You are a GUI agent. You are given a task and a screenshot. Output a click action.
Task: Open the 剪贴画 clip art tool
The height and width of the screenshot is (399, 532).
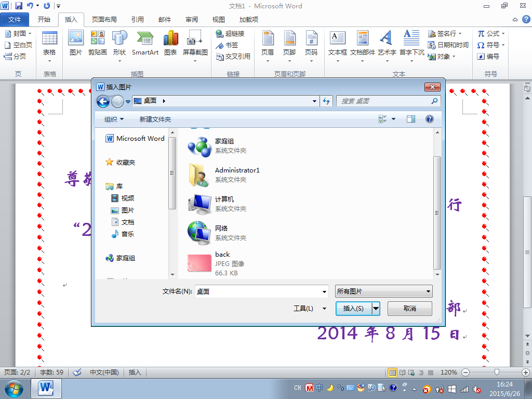click(97, 43)
